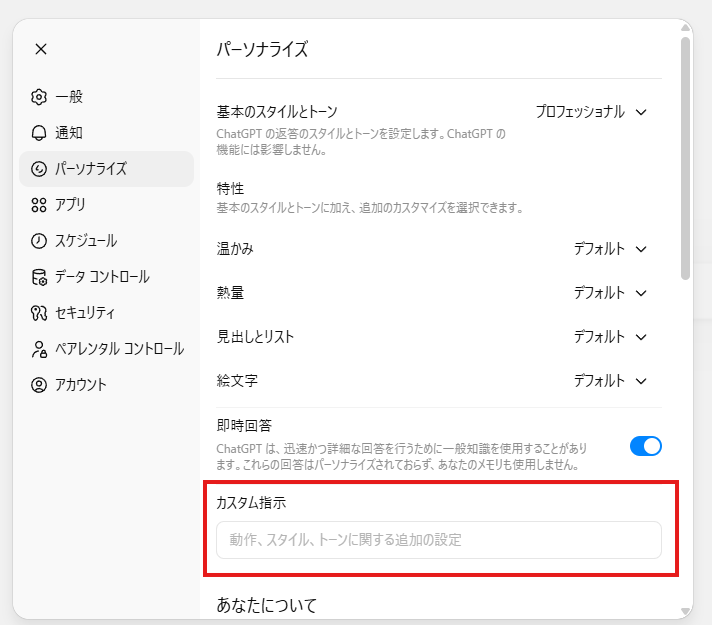
Task: Go to the アカウント section
Action: coord(106,385)
